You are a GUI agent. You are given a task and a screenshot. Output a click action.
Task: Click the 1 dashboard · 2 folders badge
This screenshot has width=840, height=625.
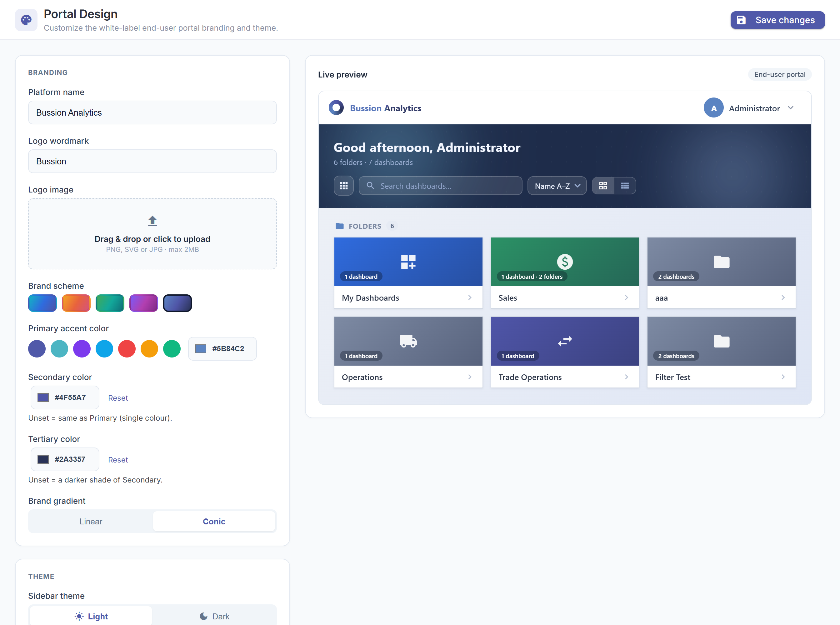pyautogui.click(x=532, y=277)
